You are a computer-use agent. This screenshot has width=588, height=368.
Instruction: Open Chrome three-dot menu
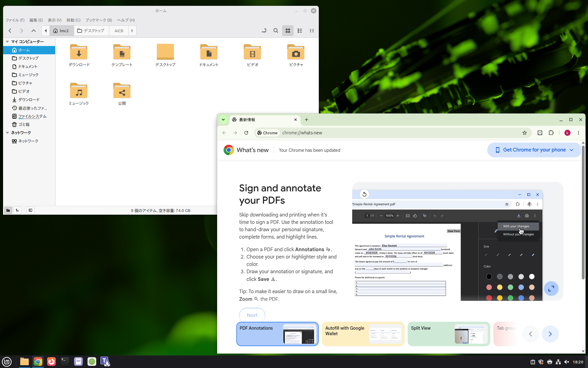pyautogui.click(x=579, y=133)
